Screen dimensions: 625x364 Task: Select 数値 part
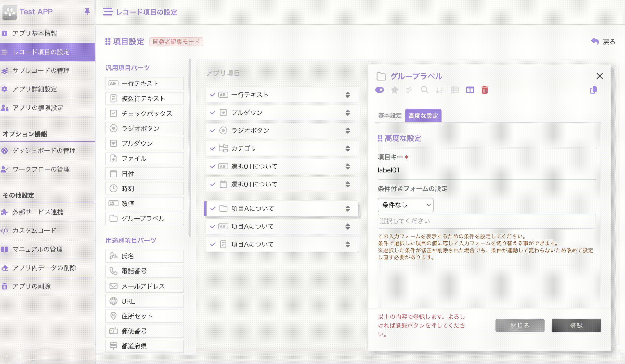pos(144,204)
